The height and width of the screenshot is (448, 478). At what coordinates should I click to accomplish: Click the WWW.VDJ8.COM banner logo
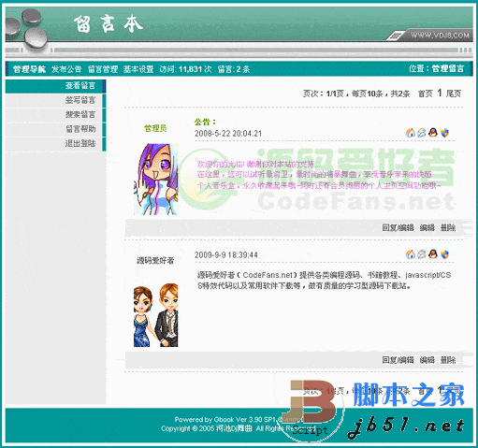point(440,36)
